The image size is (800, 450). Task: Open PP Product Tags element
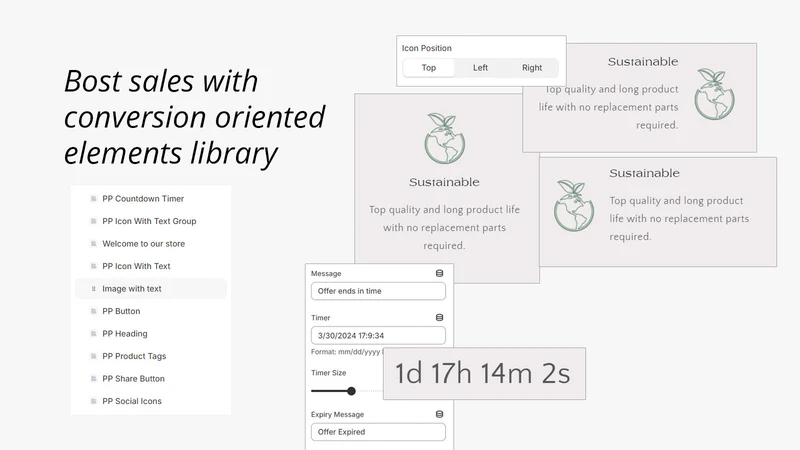click(x=151, y=356)
